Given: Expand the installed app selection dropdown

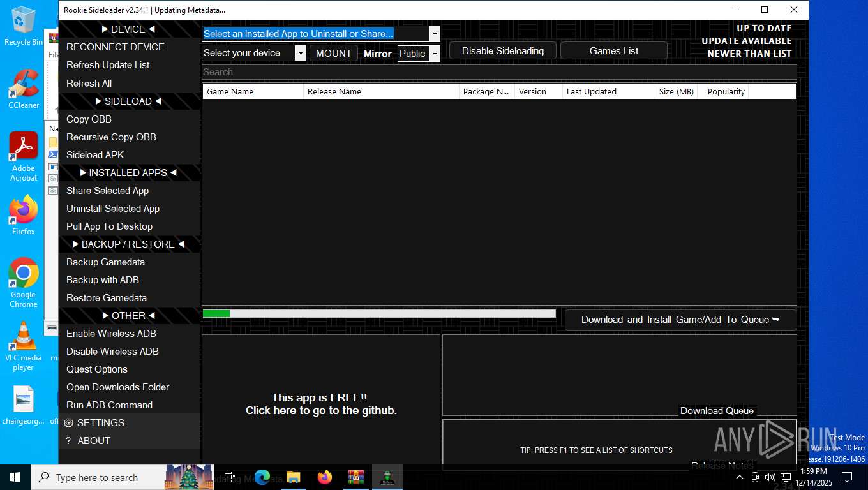Looking at the screenshot, I should coord(435,34).
